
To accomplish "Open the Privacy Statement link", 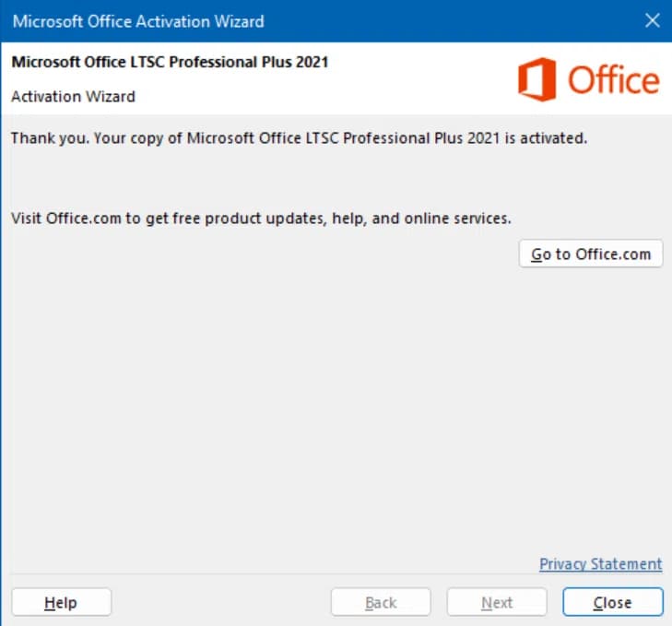I will (x=600, y=564).
